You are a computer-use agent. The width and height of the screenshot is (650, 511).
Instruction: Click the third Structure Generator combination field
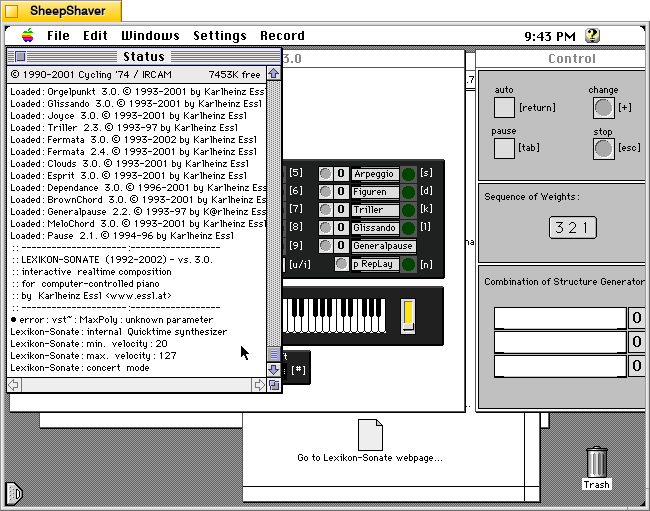(560, 366)
